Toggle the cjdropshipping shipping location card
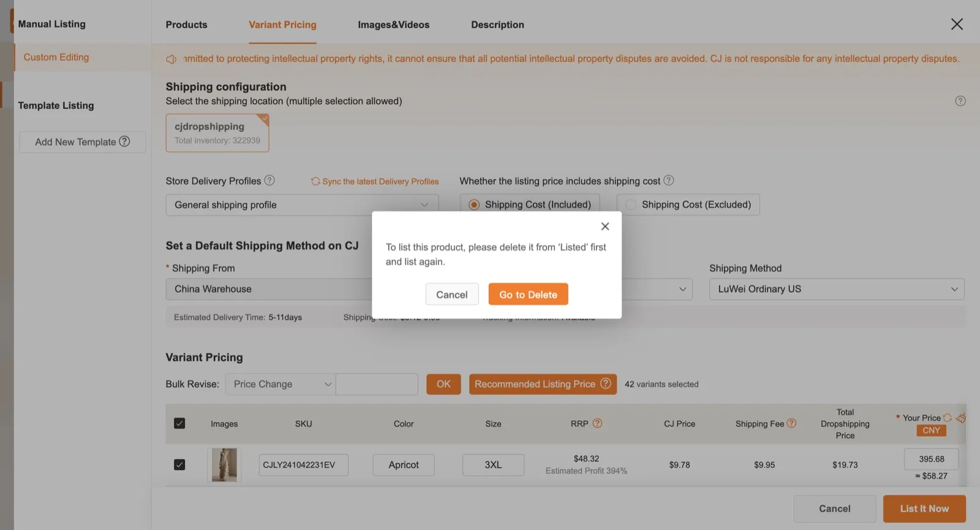 pyautogui.click(x=217, y=132)
